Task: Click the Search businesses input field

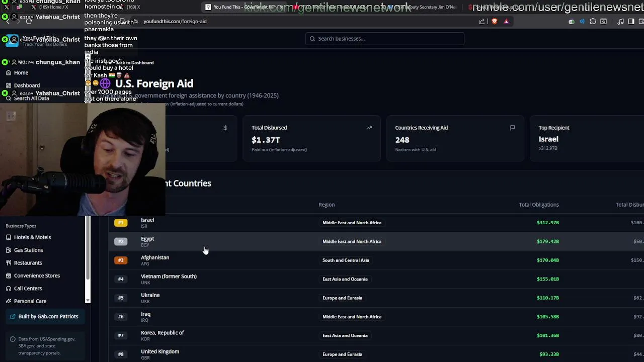Action: [384, 39]
